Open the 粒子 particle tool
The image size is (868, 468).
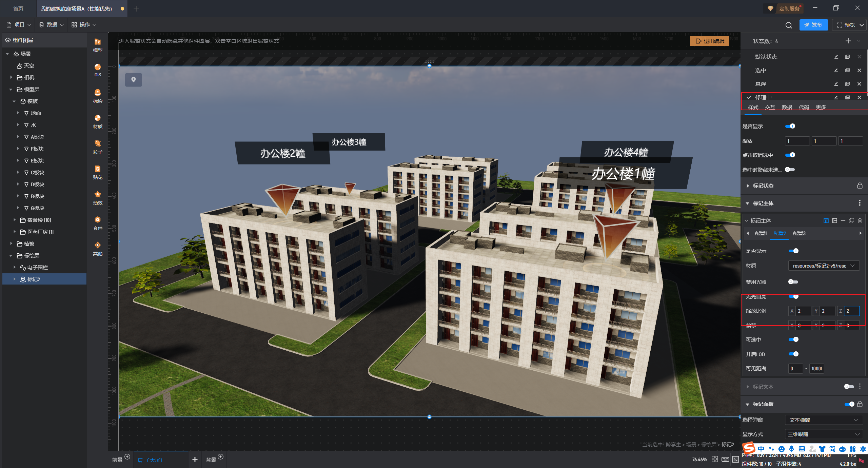tap(98, 147)
